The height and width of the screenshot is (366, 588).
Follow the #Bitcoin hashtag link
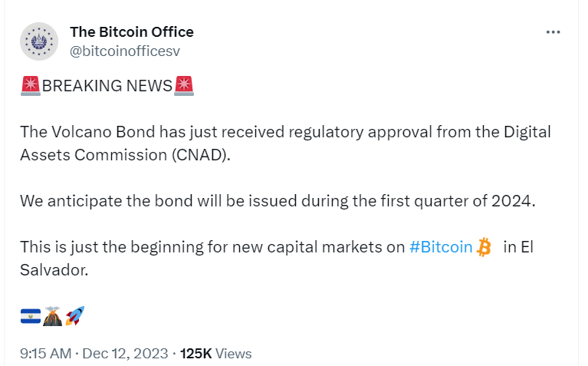pyautogui.click(x=441, y=247)
